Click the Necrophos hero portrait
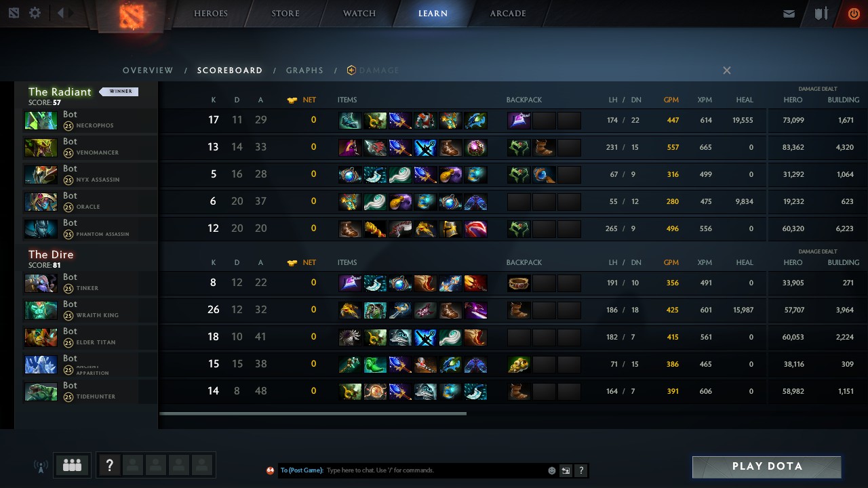The width and height of the screenshot is (868, 488). (41, 120)
